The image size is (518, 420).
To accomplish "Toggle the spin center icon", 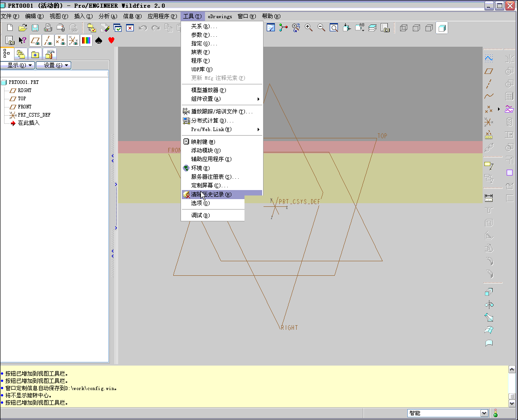I will pos(283,28).
